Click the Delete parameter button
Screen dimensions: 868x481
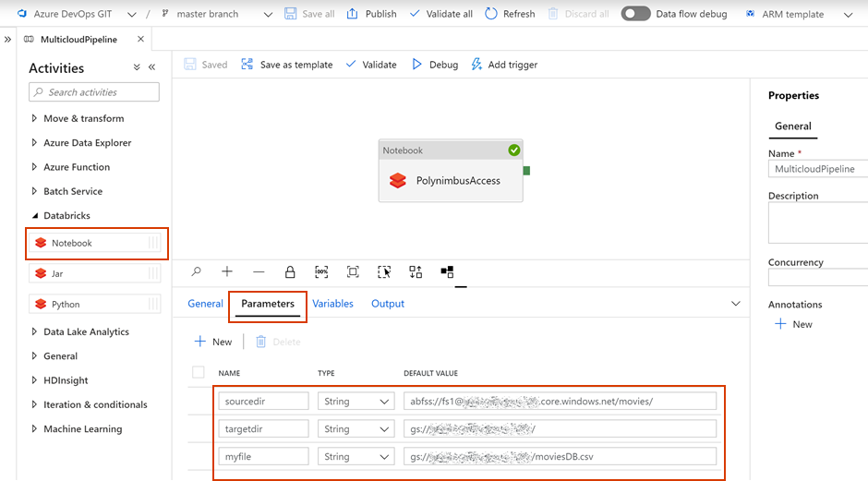tap(278, 342)
